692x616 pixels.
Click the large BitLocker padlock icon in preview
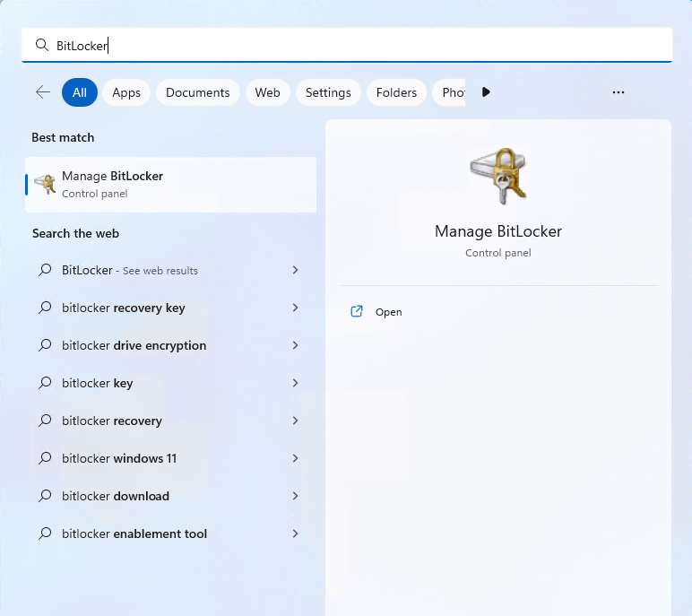pyautogui.click(x=498, y=176)
